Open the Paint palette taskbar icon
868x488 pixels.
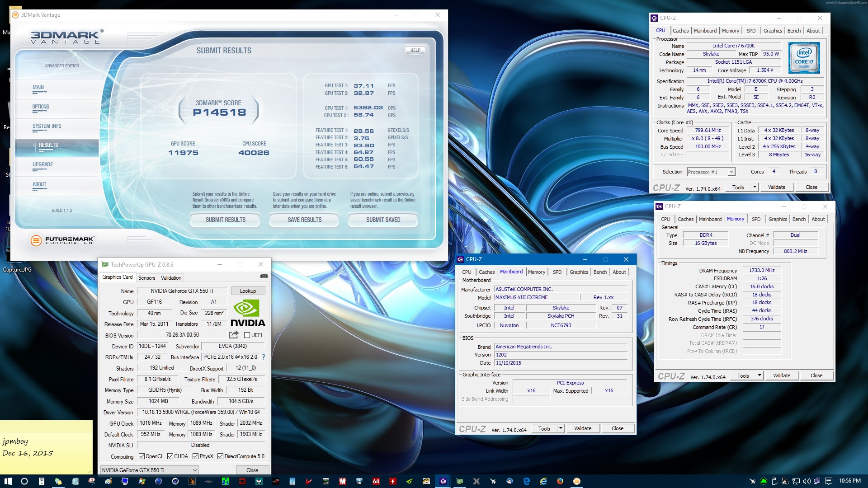click(x=108, y=481)
